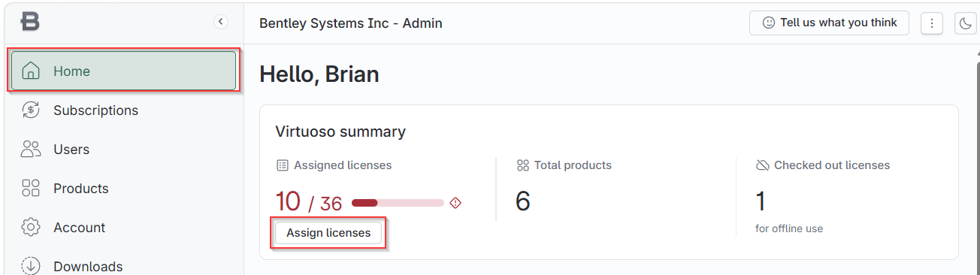Viewport: 980px width, 275px height.
Task: Click the Account gear icon
Action: (x=31, y=228)
